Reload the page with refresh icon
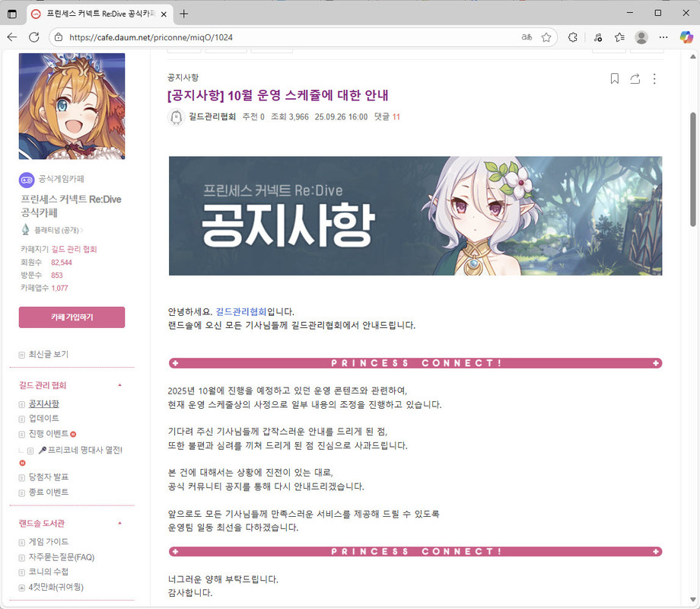Viewport: 700px width, 609px height. [x=34, y=37]
